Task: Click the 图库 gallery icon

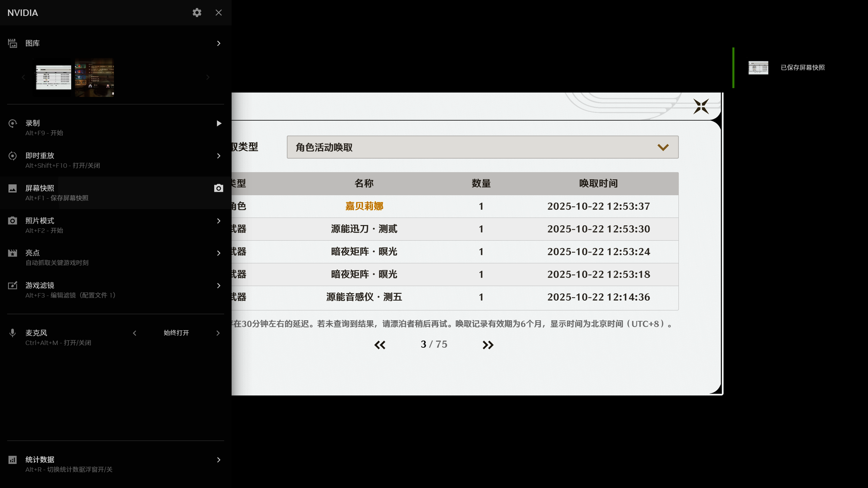Action: click(13, 43)
